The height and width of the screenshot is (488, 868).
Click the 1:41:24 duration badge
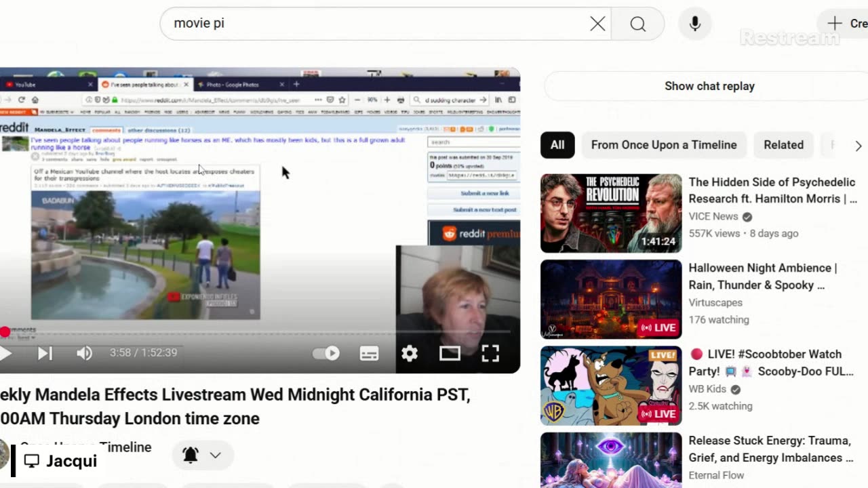coord(658,241)
